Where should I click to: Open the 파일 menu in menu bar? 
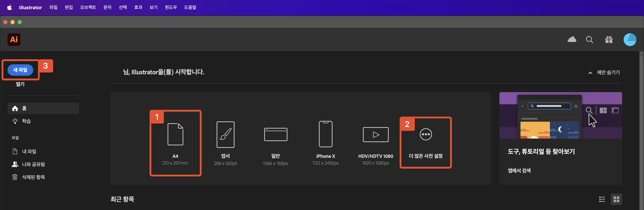coord(53,7)
